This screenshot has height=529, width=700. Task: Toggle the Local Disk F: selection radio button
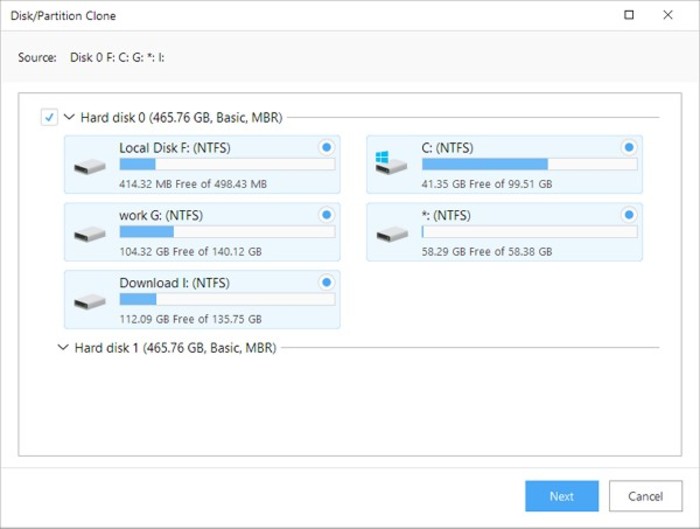pos(326,148)
